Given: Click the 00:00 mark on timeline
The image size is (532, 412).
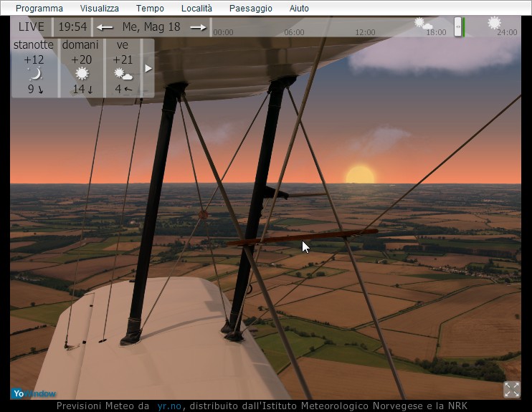Looking at the screenshot, I should click(x=223, y=32).
